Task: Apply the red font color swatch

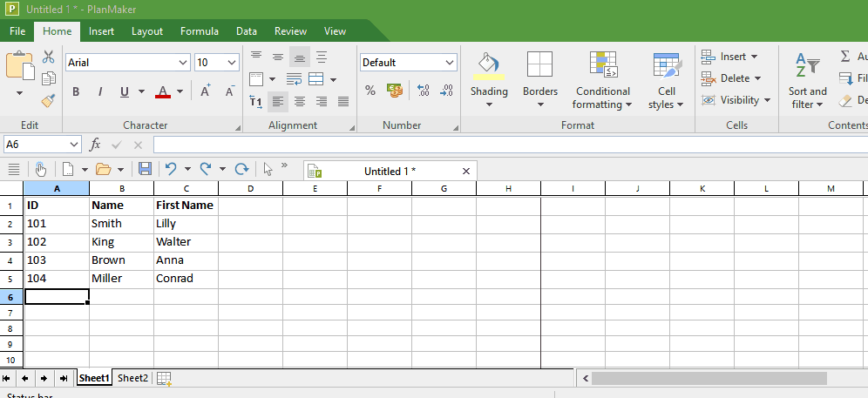Action: pos(163,91)
